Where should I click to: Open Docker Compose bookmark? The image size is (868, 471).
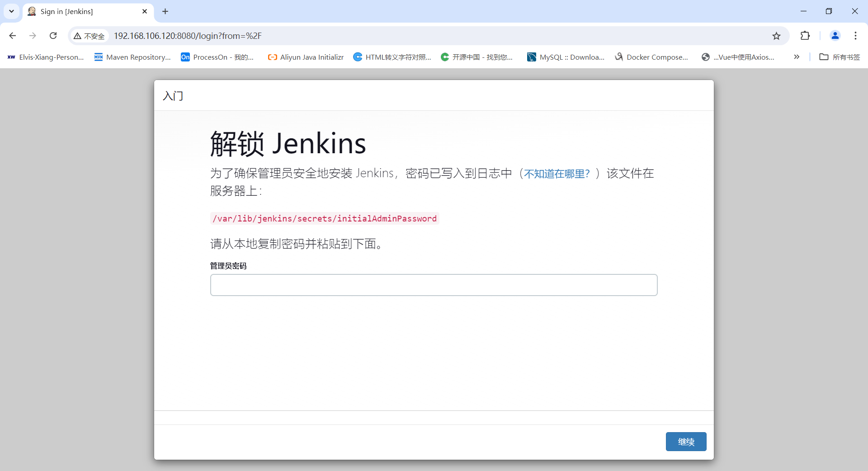pos(651,57)
